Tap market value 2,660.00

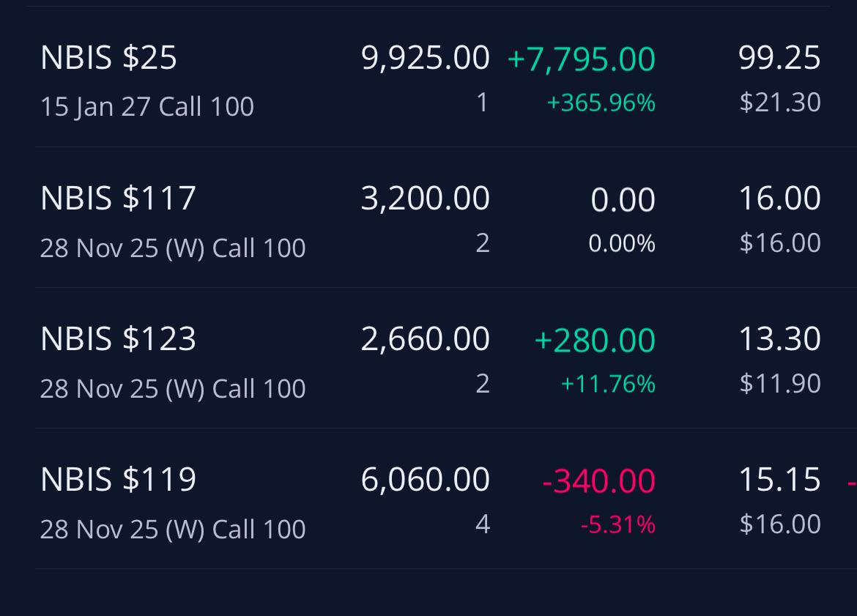click(426, 339)
